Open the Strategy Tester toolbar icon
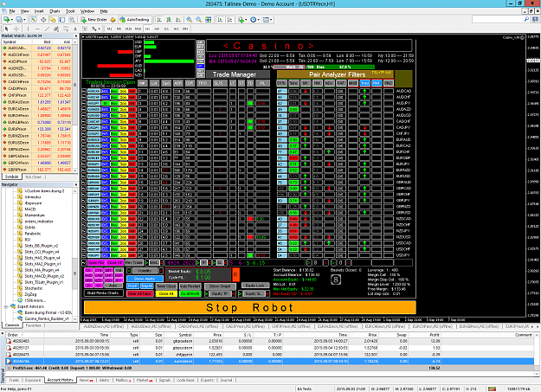The width and height of the screenshot is (541, 392). coord(72,20)
